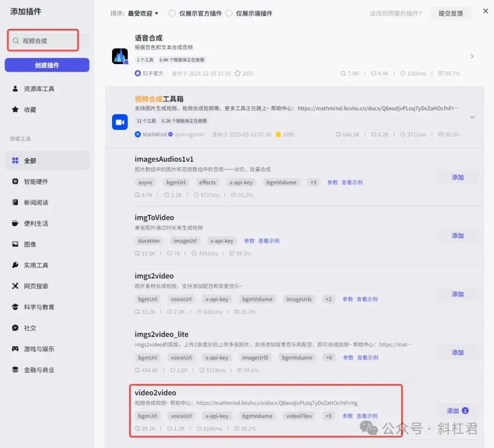Click the favorite star beside 2851
The width and height of the screenshot is (494, 448).
(x=237, y=73)
